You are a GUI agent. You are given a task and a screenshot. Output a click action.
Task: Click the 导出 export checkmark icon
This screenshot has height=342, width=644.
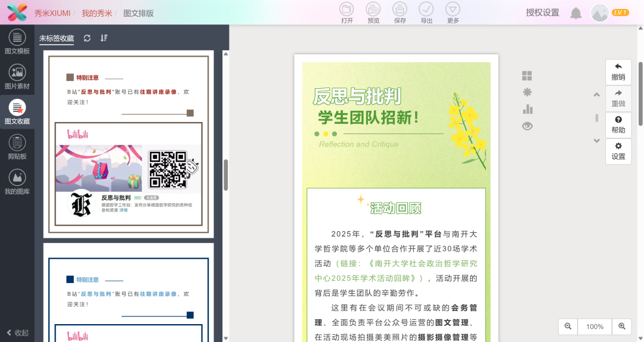tap(426, 9)
